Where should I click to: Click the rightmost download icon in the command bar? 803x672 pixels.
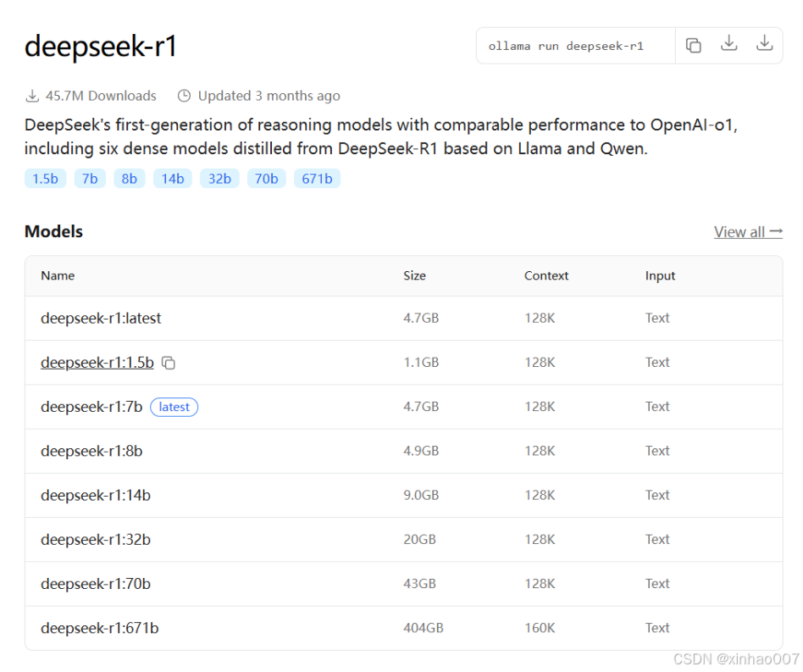point(764,45)
